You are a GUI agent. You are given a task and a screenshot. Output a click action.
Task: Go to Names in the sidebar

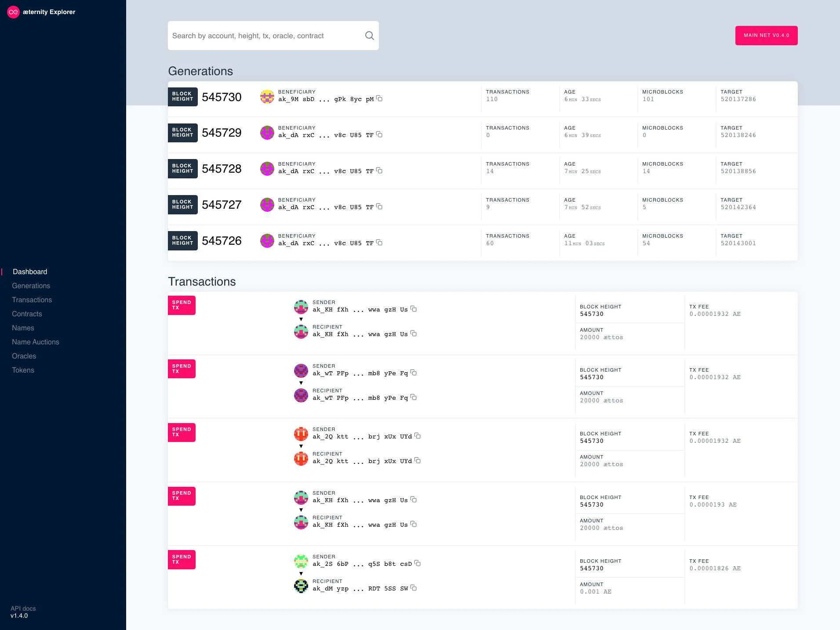pyautogui.click(x=23, y=328)
